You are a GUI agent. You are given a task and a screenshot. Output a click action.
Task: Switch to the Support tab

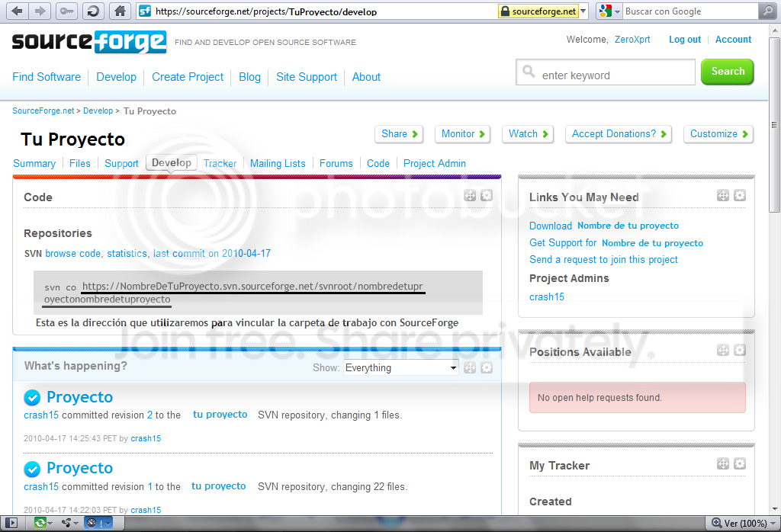121,163
